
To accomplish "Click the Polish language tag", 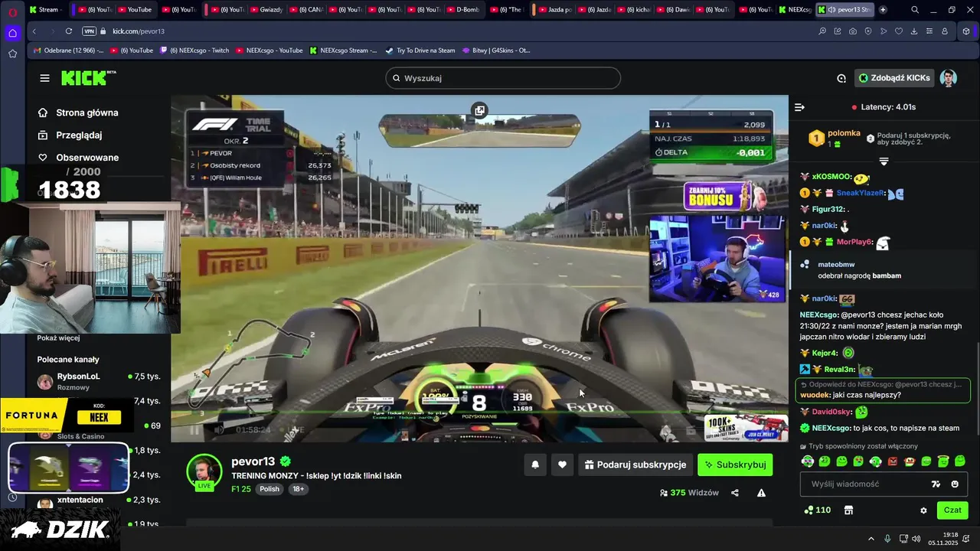I will coord(269,489).
